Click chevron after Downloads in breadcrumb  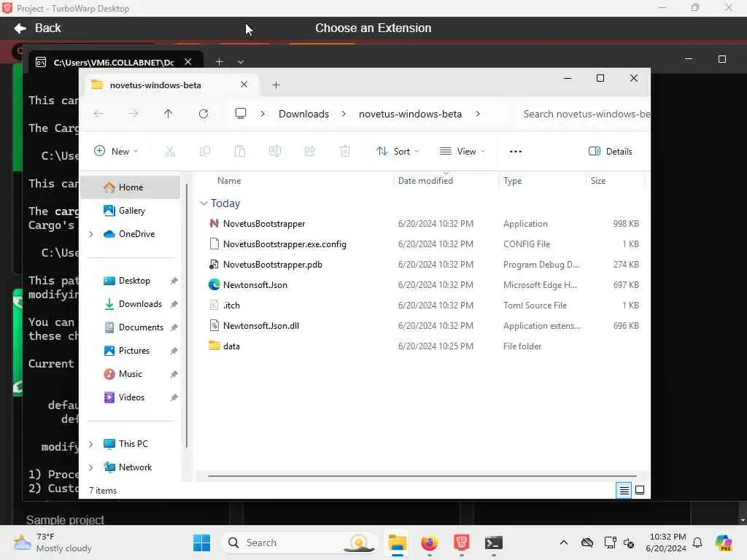point(344,114)
